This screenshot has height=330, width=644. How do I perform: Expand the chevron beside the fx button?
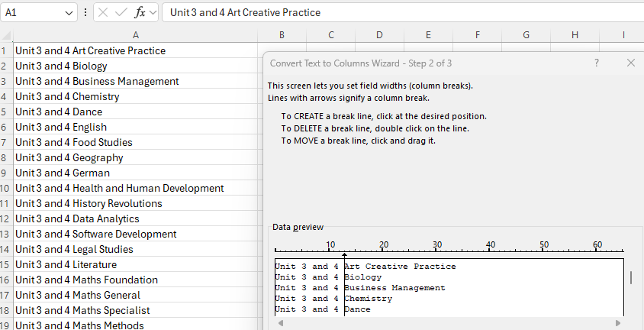(x=153, y=13)
